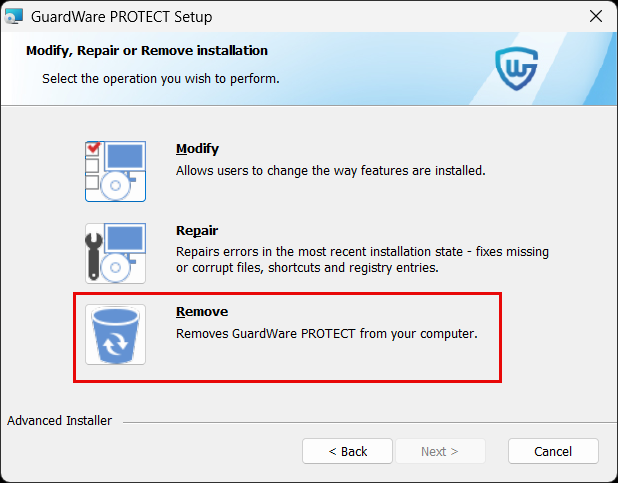Screen dimensions: 618x483
Task: Choose the Remove option label
Action: click(202, 312)
